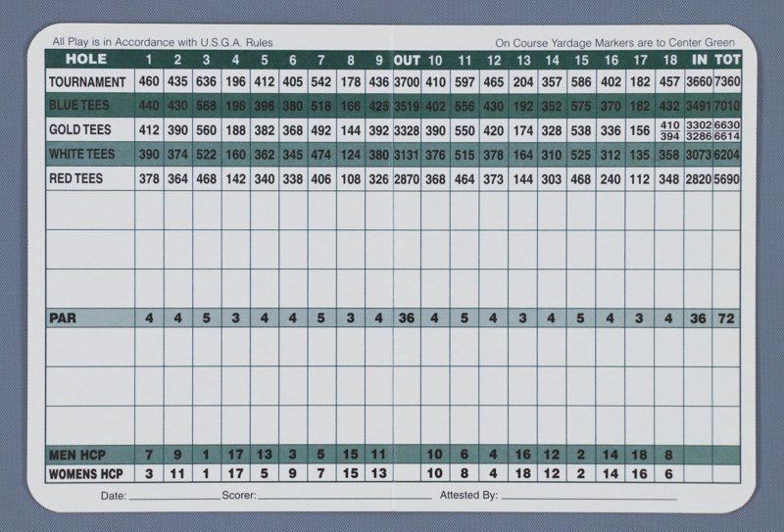
Task: Click the TOT column header
Action: [x=727, y=60]
